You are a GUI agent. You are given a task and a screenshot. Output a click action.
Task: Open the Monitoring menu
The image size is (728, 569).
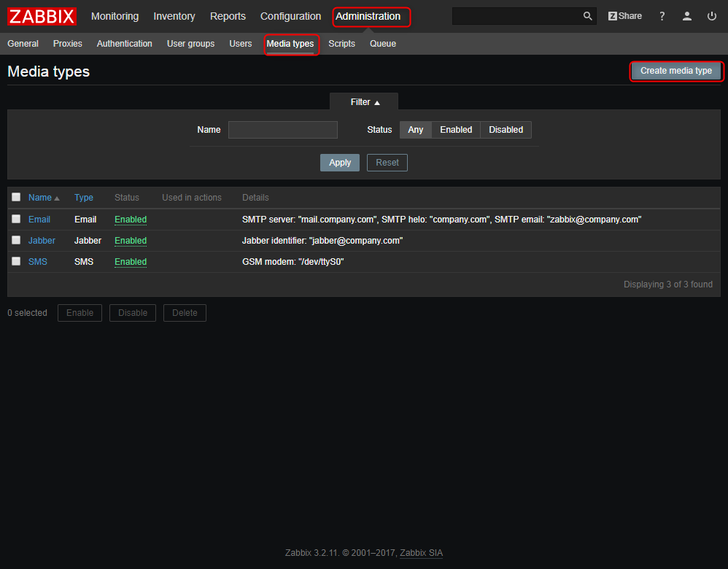(x=115, y=16)
